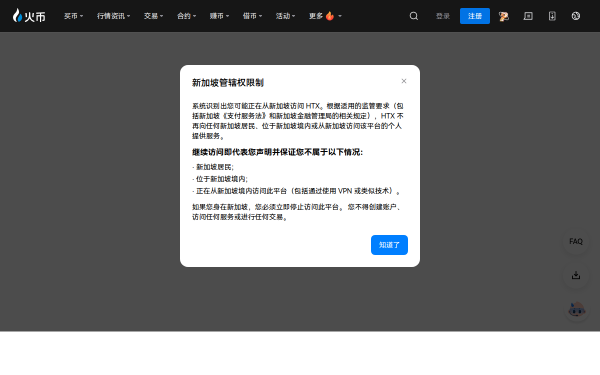Click the announcements message icon in header
The image size is (600, 375).
(x=528, y=16)
